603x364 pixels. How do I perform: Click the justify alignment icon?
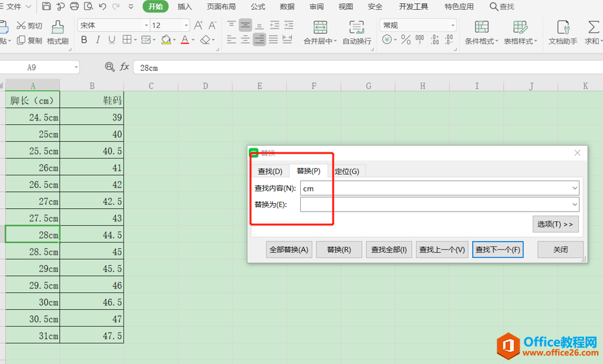[x=273, y=39]
